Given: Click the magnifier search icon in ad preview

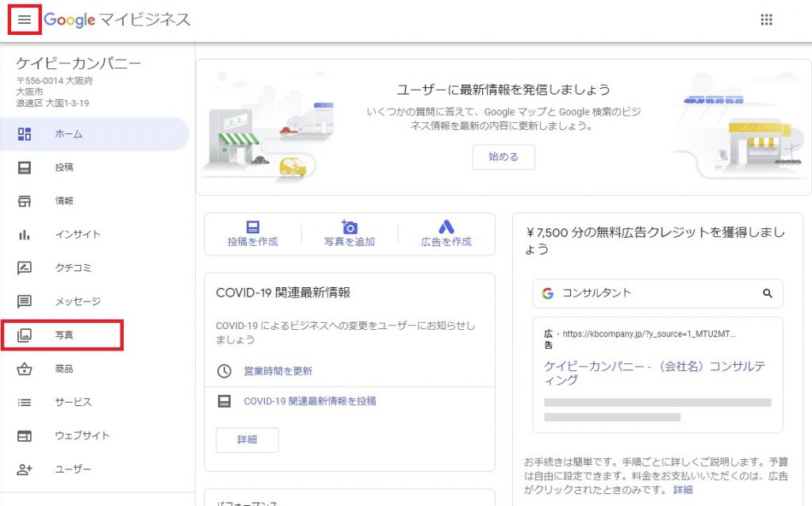Looking at the screenshot, I should pyautogui.click(x=768, y=293).
